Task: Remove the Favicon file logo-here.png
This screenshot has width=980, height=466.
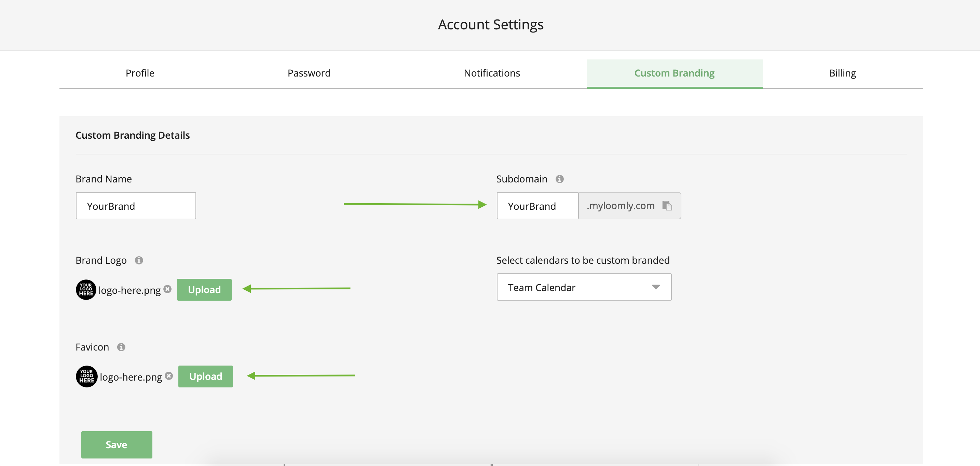Action: coord(169,376)
